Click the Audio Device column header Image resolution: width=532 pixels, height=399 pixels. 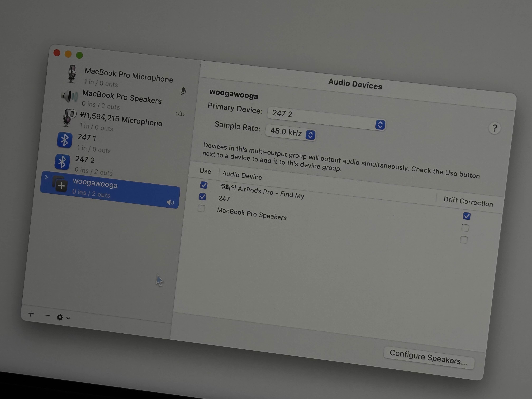tap(242, 175)
